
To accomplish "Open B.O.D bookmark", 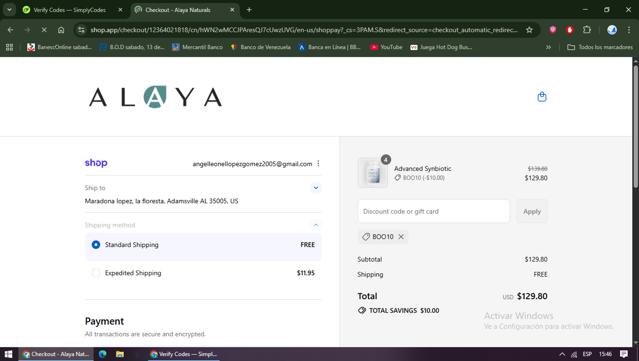I will [132, 47].
